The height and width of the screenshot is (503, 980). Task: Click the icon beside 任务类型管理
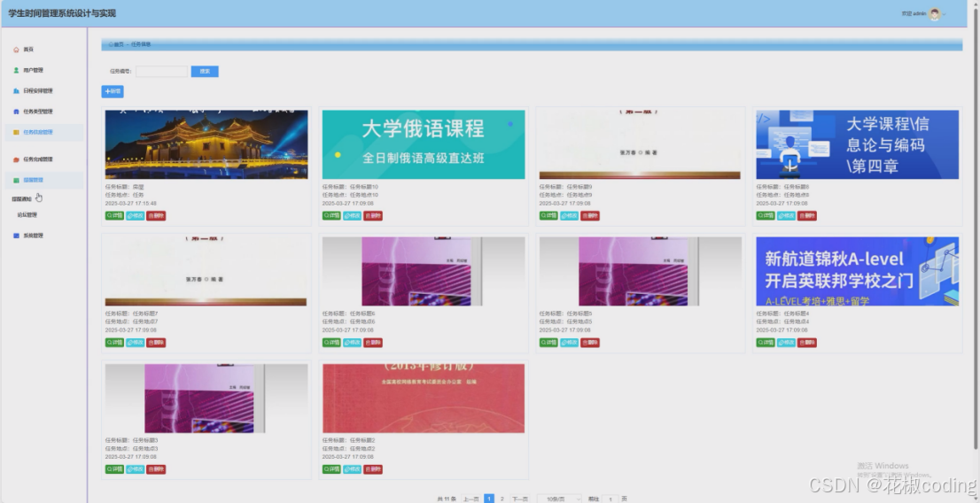16,112
